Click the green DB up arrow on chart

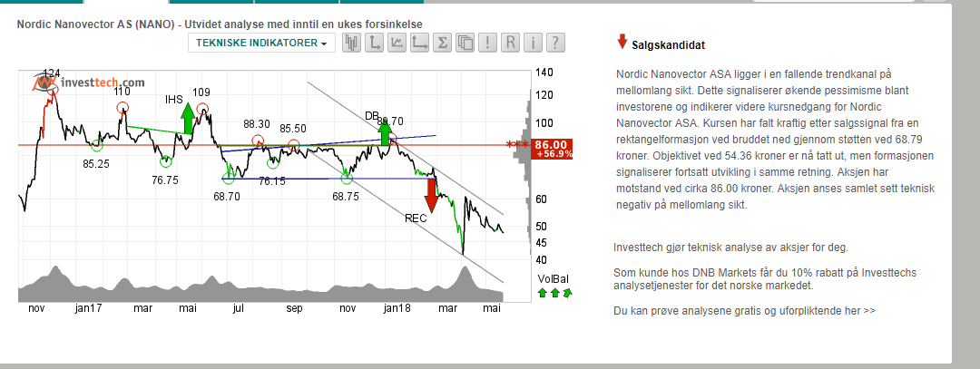pos(385,132)
